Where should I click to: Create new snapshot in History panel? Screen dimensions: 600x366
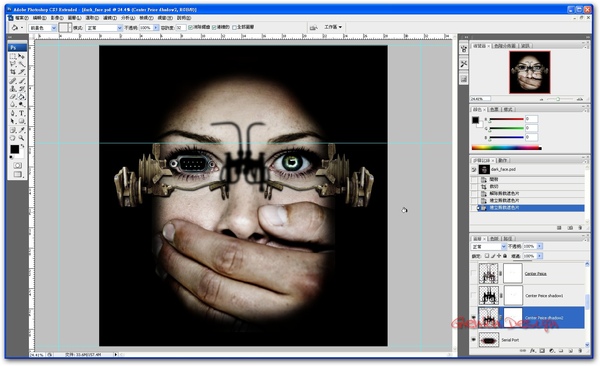[570, 227]
